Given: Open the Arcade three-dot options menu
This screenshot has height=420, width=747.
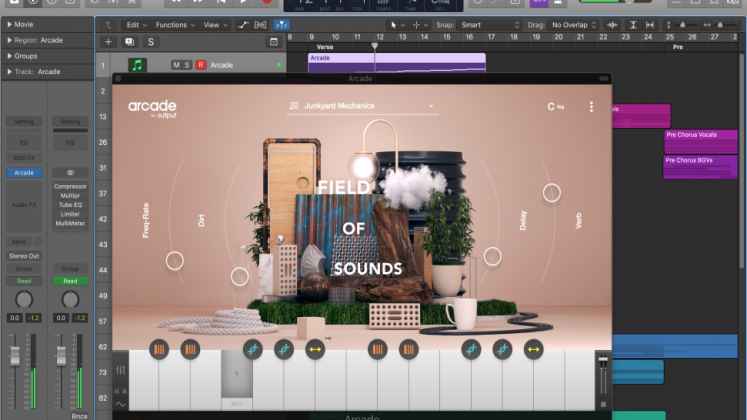Looking at the screenshot, I should pos(591,107).
